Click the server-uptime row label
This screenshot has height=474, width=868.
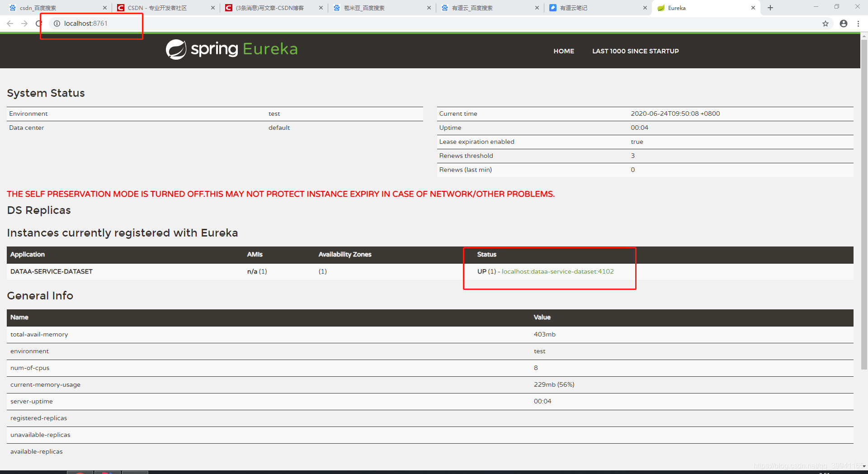click(32, 401)
